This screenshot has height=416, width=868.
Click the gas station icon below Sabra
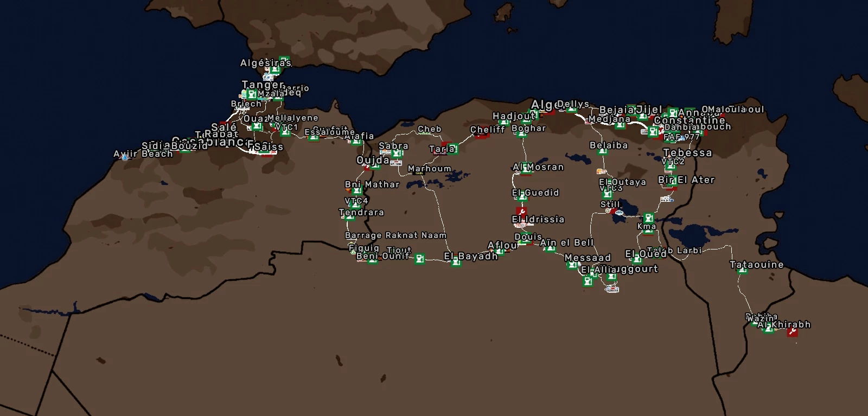pos(397,153)
